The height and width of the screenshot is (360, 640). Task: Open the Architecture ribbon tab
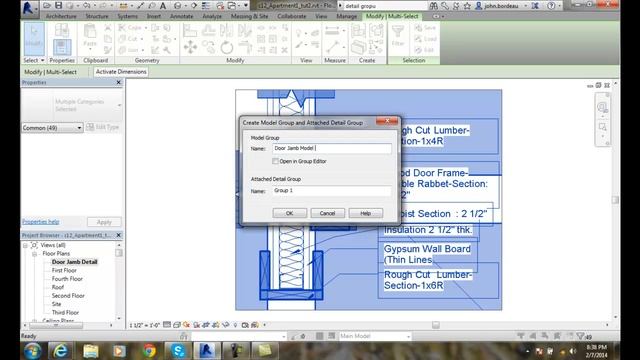(x=61, y=16)
